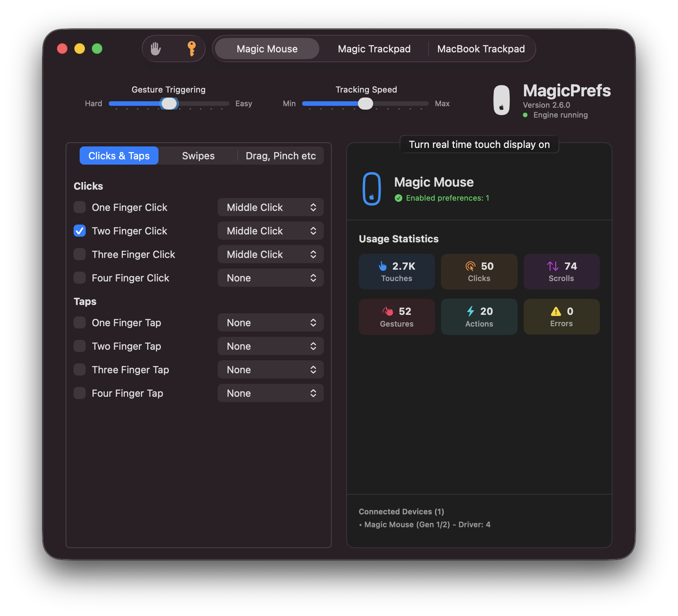Click the Gestures statistics card

pyautogui.click(x=397, y=317)
